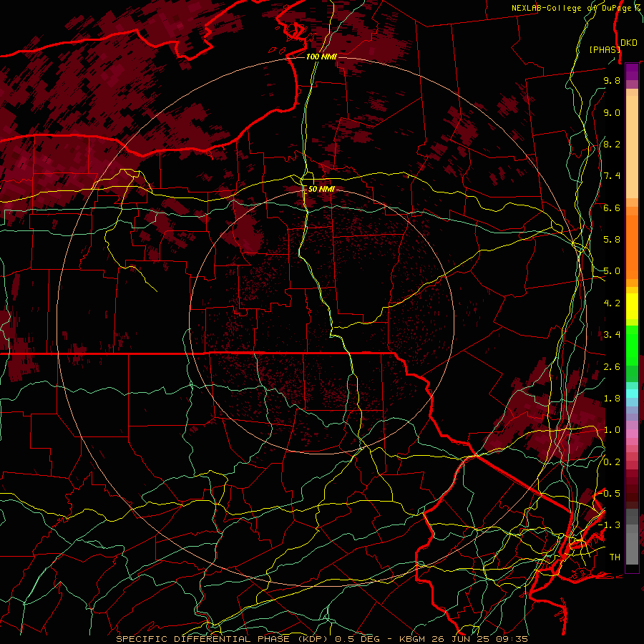Click the 7.4 value on the color scale
The width and height of the screenshot is (644, 644).
(x=612, y=176)
